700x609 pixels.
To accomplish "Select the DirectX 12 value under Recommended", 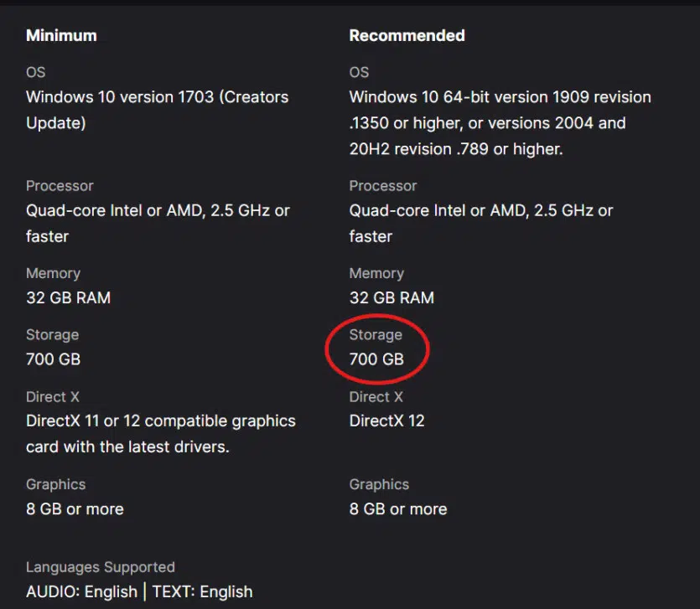I will (386, 421).
